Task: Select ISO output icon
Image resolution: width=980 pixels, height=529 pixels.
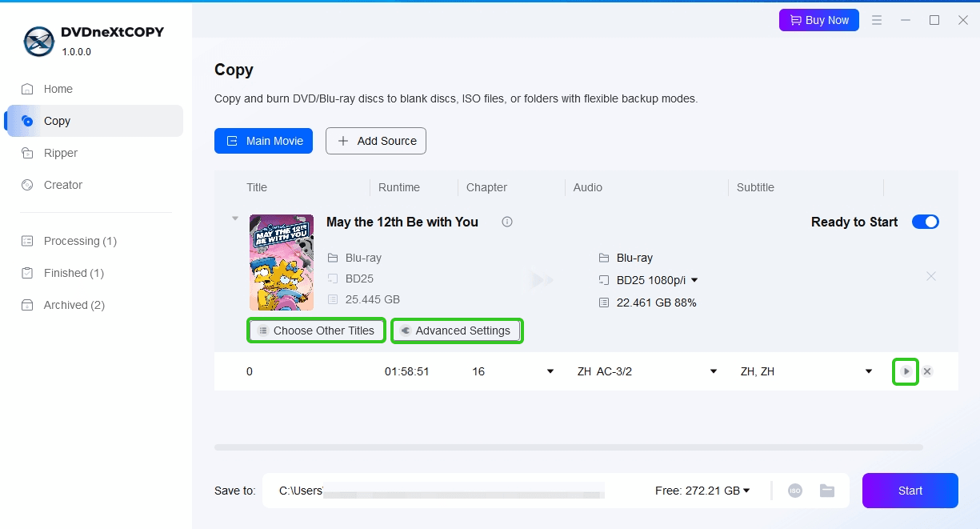Action: (x=794, y=491)
